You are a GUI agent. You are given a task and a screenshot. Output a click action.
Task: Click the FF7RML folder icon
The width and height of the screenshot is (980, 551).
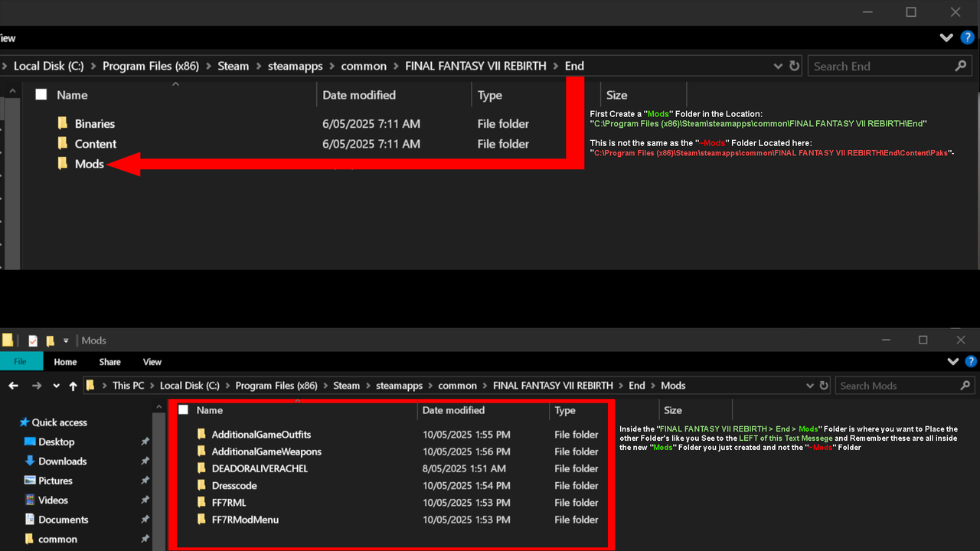pos(202,502)
